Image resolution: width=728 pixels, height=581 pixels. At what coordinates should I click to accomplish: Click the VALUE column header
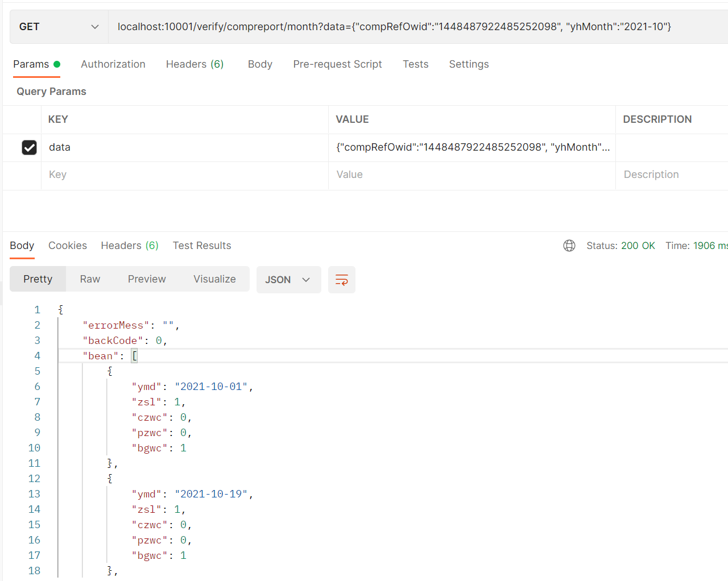coord(352,119)
